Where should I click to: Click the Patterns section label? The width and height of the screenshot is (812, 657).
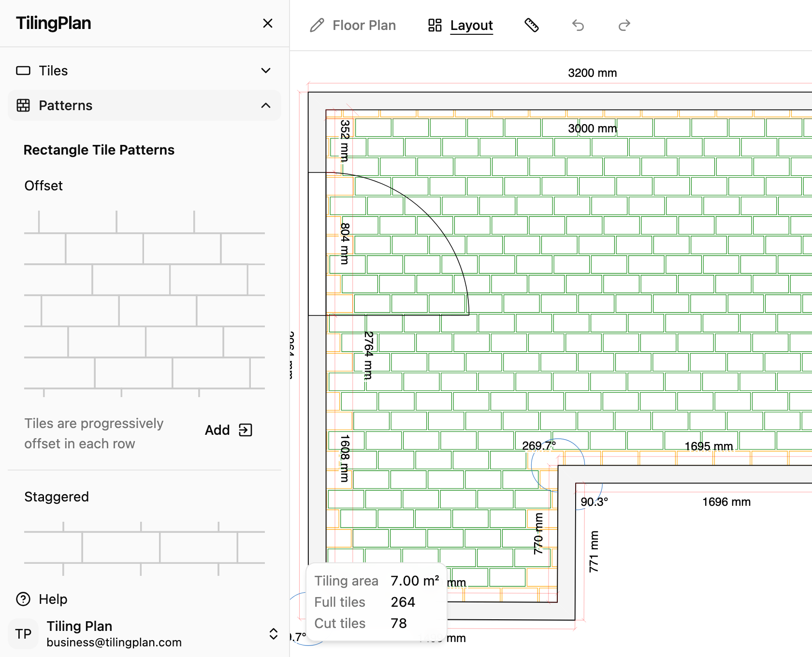coord(66,105)
